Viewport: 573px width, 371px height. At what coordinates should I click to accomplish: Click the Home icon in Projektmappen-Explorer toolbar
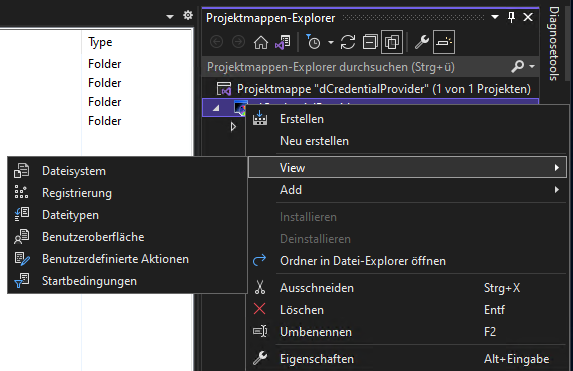click(x=261, y=42)
